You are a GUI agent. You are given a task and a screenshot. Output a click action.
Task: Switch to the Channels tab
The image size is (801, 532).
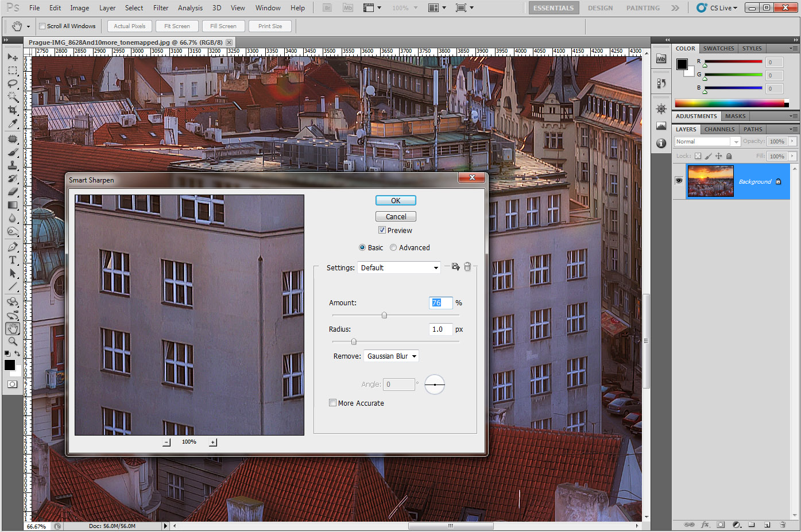point(719,129)
